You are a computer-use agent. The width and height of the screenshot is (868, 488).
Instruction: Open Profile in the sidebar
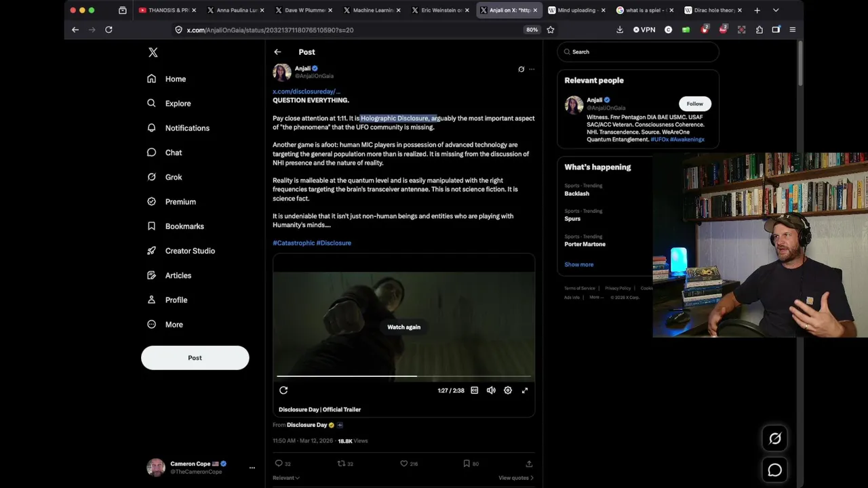point(167,300)
